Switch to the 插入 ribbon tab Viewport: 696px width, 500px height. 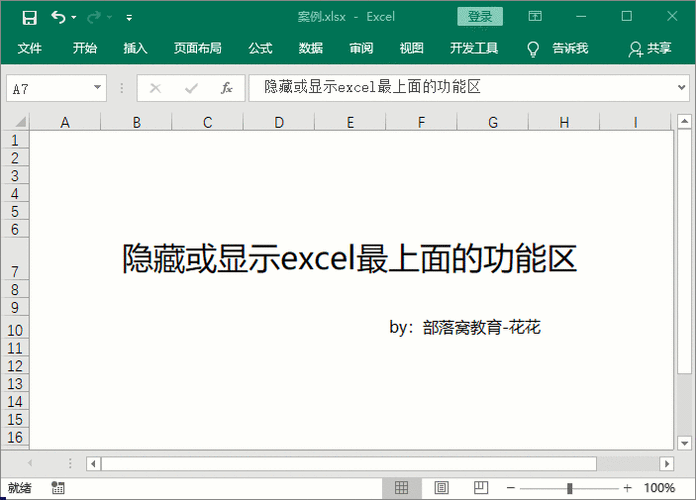point(135,48)
